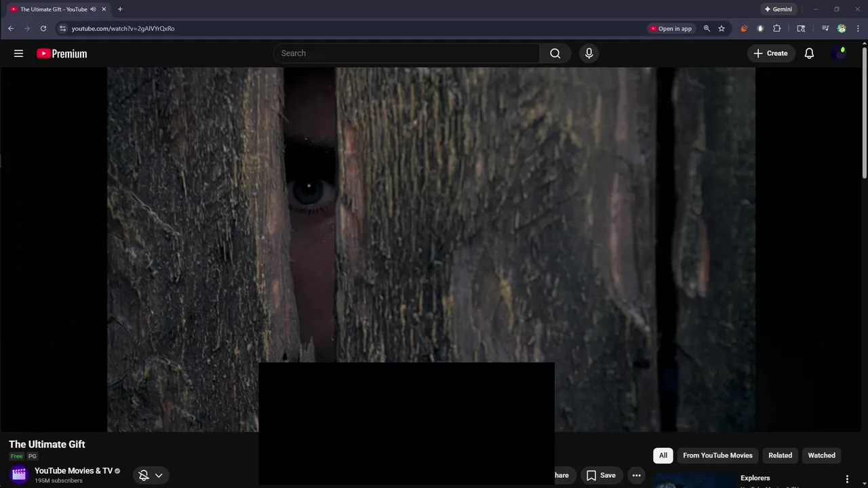
Task: Open the Chrome three-dot menu
Action: pos(859,28)
